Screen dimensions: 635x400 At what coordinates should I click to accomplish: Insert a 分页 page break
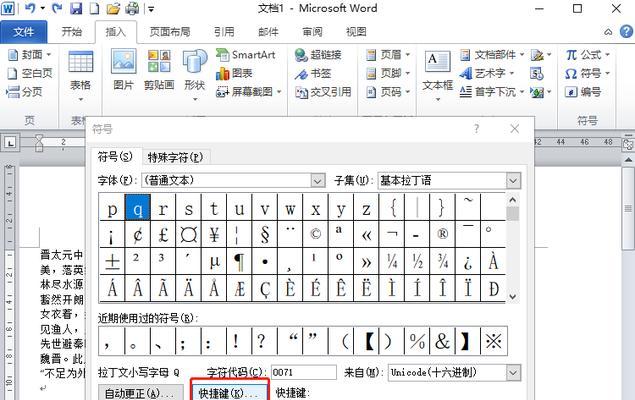(x=24, y=91)
